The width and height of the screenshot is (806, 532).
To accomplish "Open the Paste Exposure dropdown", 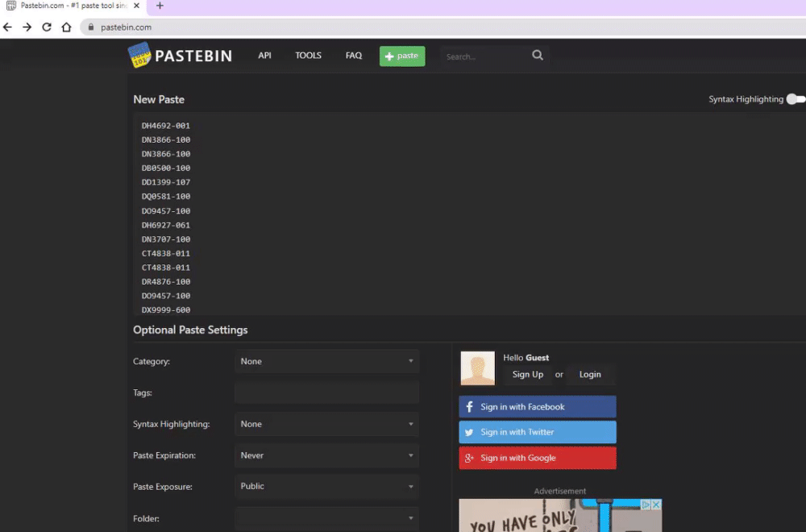I will tap(326, 487).
